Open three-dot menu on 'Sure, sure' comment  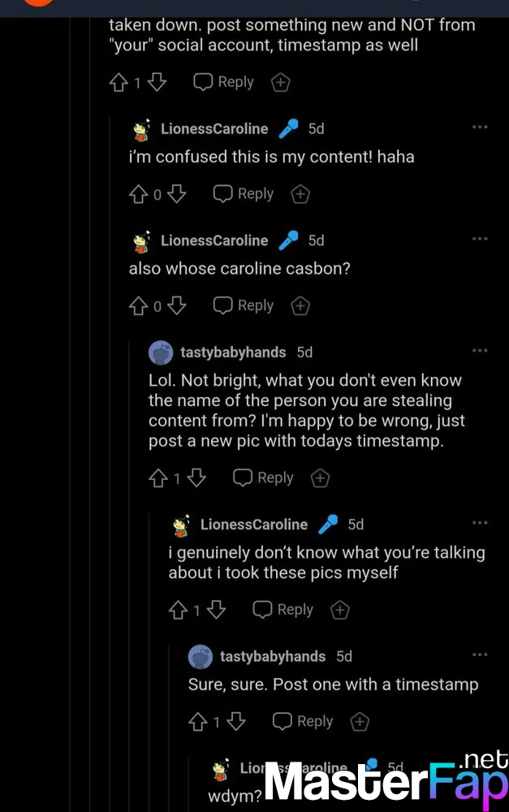tap(480, 655)
